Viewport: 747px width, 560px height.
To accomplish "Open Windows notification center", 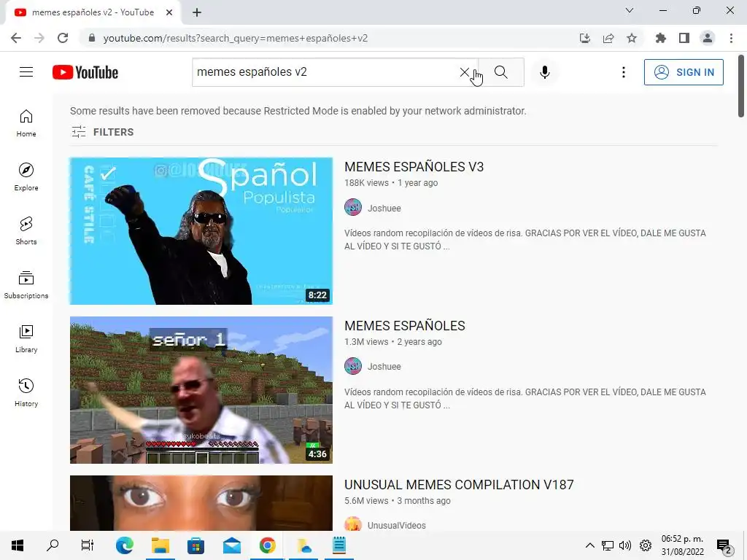I will (x=724, y=546).
